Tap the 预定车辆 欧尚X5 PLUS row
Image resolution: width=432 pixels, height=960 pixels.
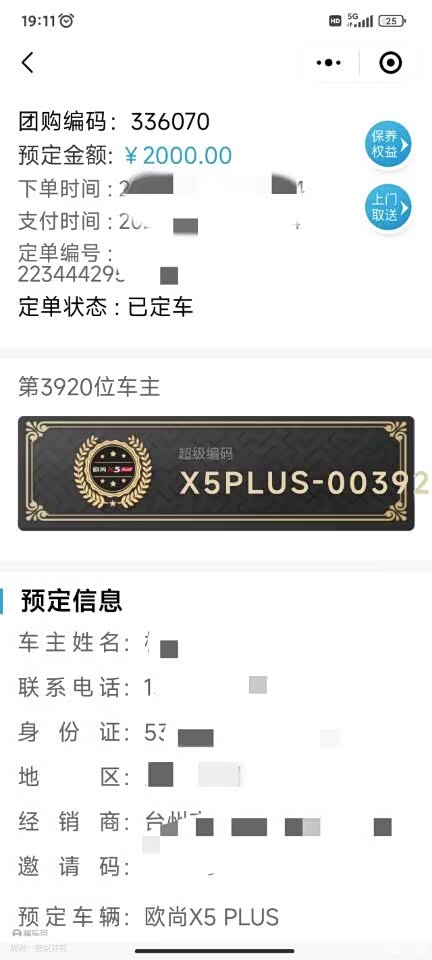point(149,917)
